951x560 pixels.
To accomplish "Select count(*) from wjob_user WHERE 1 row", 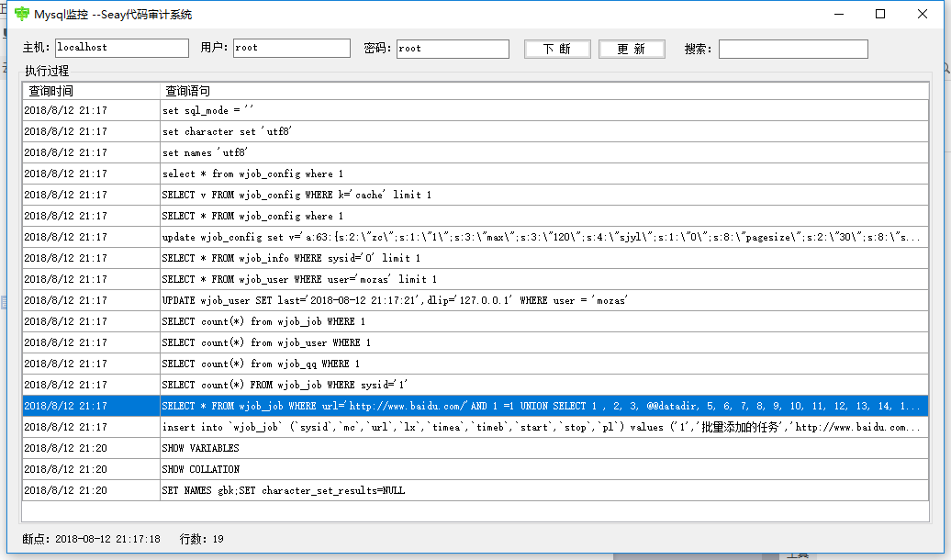I will (x=475, y=342).
